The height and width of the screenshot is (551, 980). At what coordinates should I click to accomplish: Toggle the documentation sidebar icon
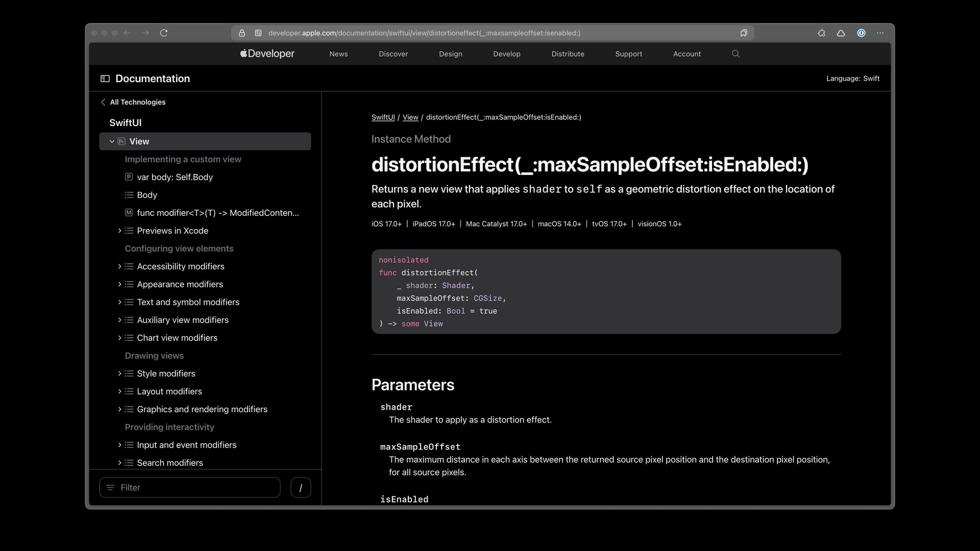click(x=105, y=79)
